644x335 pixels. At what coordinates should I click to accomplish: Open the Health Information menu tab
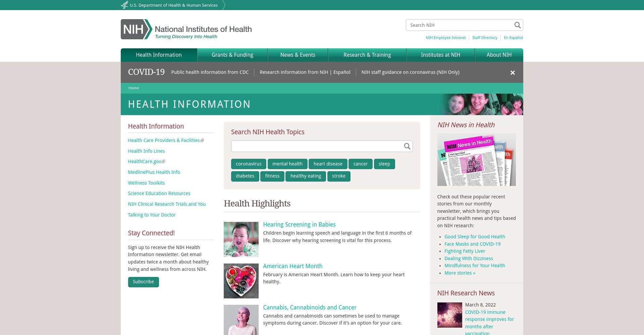point(159,55)
